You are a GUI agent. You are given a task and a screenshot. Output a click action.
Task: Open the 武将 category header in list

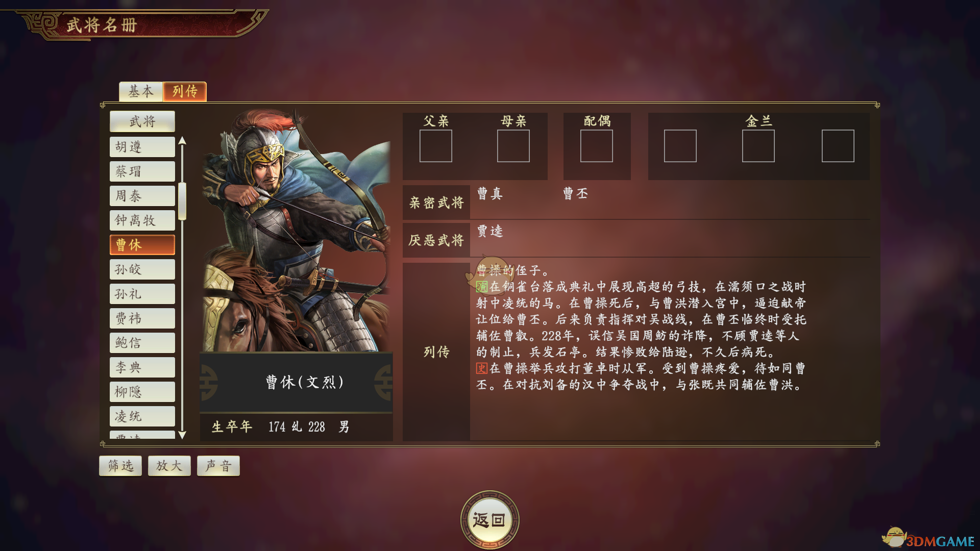[142, 121]
